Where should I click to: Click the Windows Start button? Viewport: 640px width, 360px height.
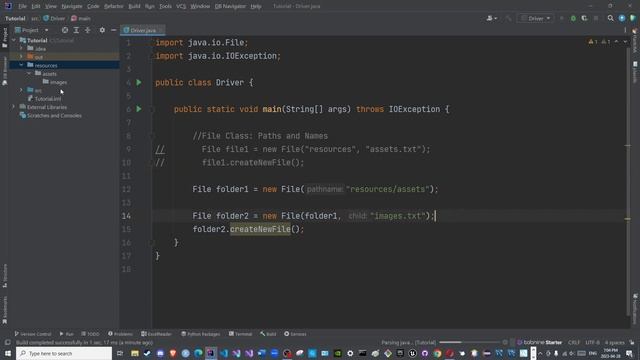(x=8, y=353)
